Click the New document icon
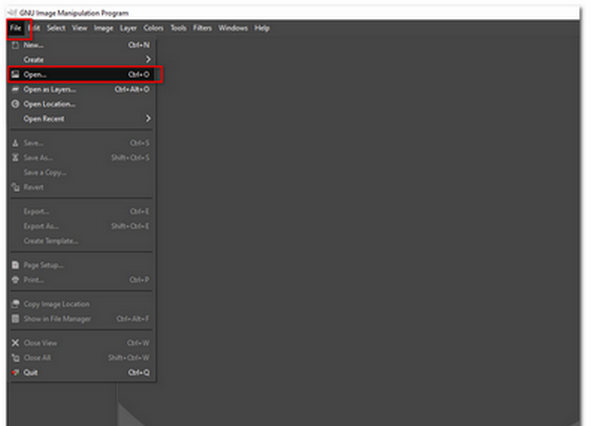600x426 pixels. (15, 45)
